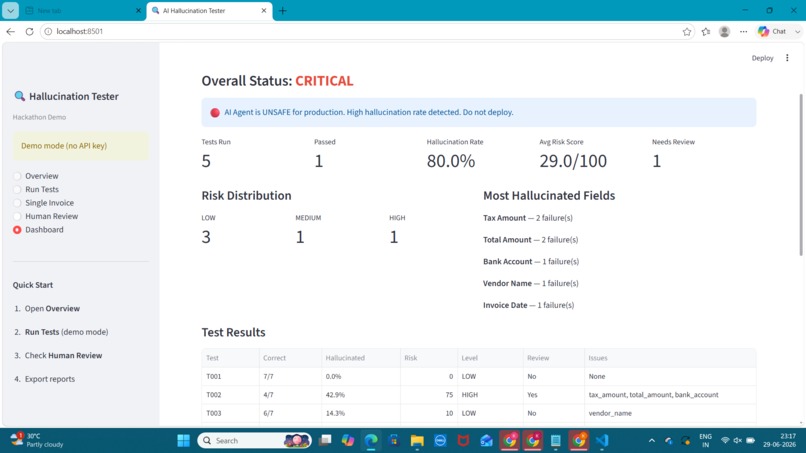Open the Wi-Fi network tray icon
This screenshot has width=806, height=453.
(725, 441)
